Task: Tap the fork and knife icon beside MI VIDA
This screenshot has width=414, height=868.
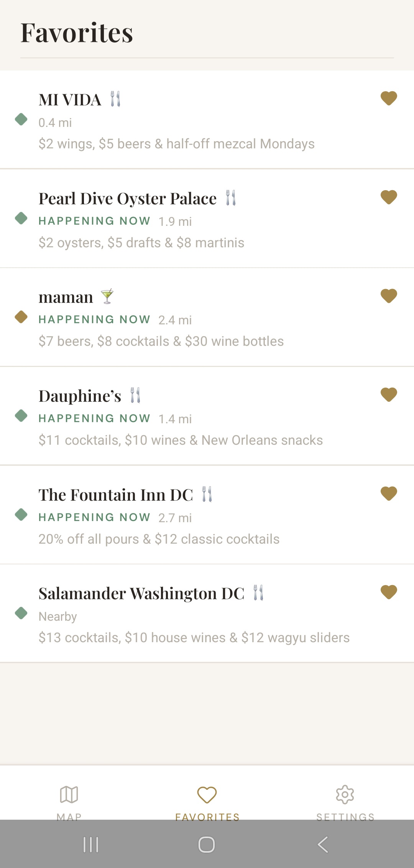Action: [x=115, y=99]
